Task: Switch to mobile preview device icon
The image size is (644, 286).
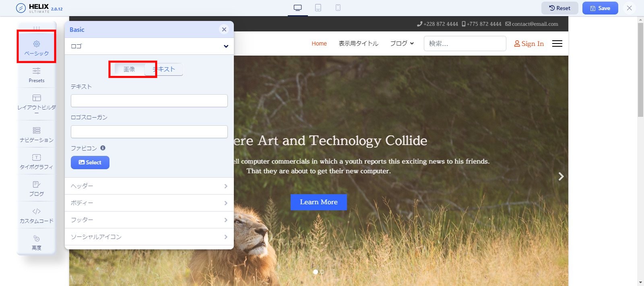Action: [x=338, y=8]
